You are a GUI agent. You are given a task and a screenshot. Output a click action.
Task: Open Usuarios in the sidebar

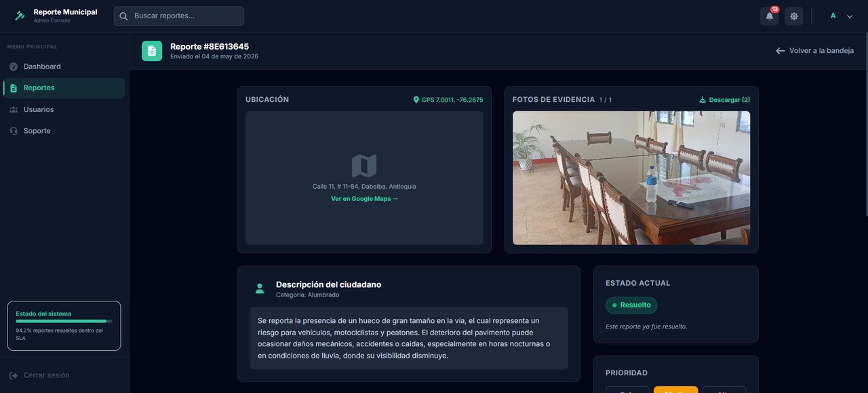[64, 109]
